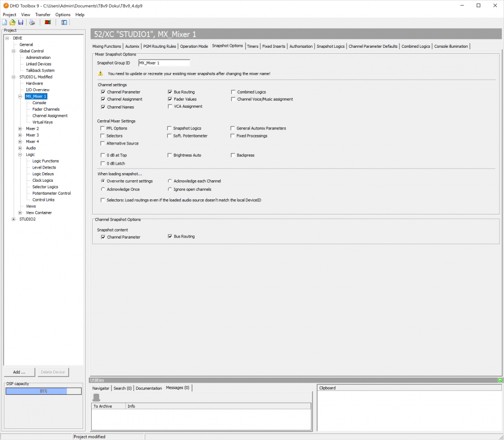Click the DSP capacity progress bar
504x440 pixels.
[x=43, y=391]
